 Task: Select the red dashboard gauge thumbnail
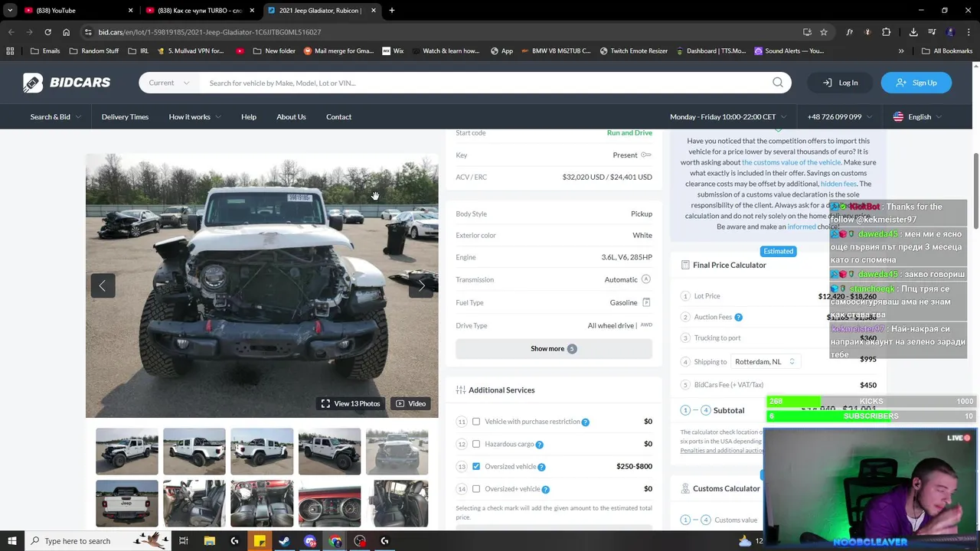pos(329,504)
